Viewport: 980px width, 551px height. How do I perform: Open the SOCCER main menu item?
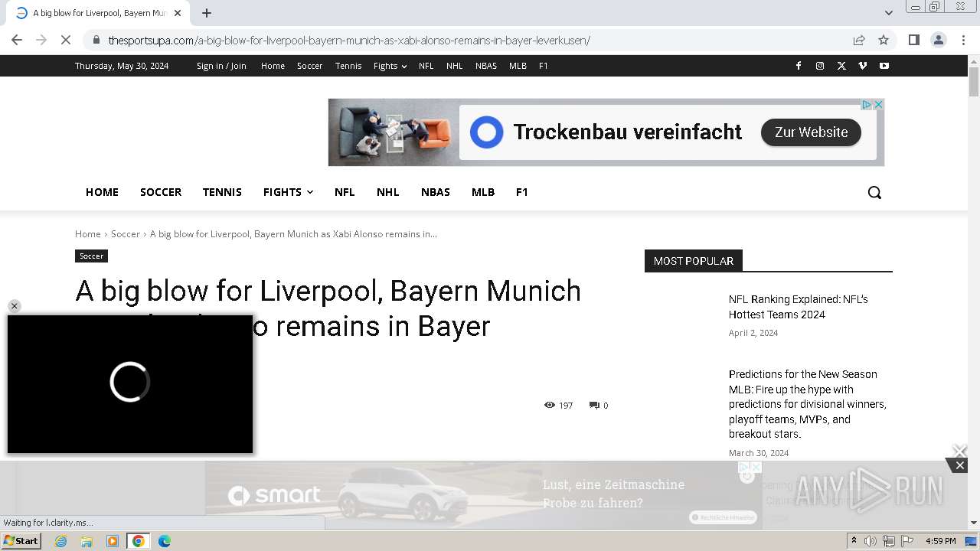click(161, 192)
